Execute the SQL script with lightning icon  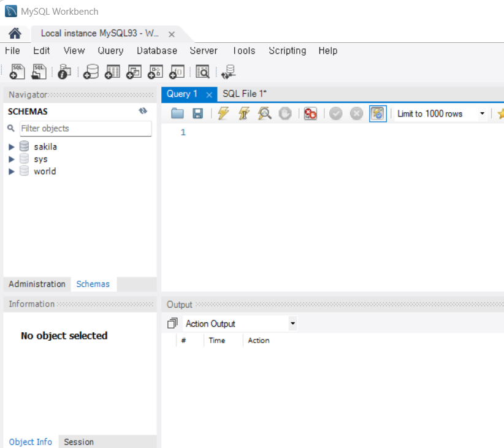tap(223, 113)
